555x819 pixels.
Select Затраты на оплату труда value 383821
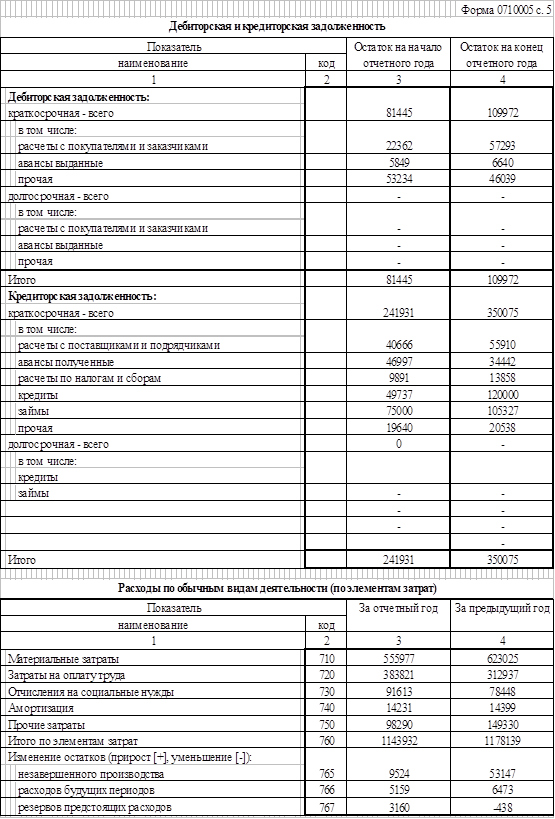tap(398, 675)
